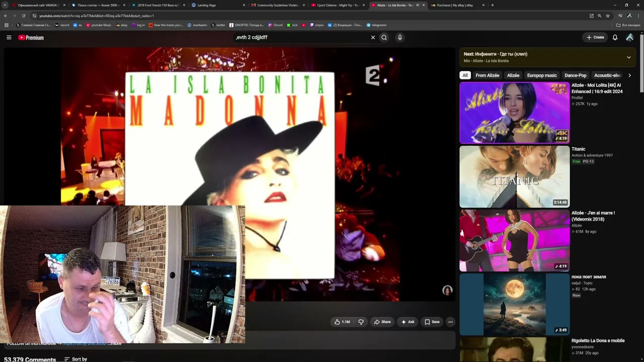Open the telegramm bookmark

coord(376,25)
